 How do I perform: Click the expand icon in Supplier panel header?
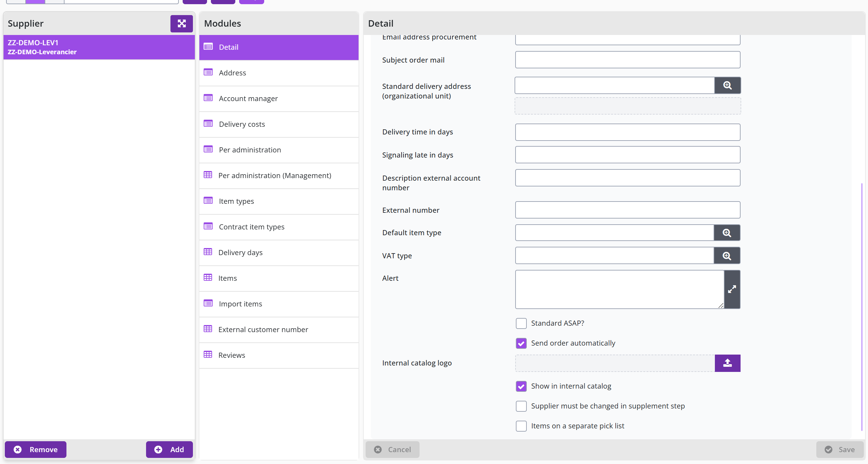point(181,23)
